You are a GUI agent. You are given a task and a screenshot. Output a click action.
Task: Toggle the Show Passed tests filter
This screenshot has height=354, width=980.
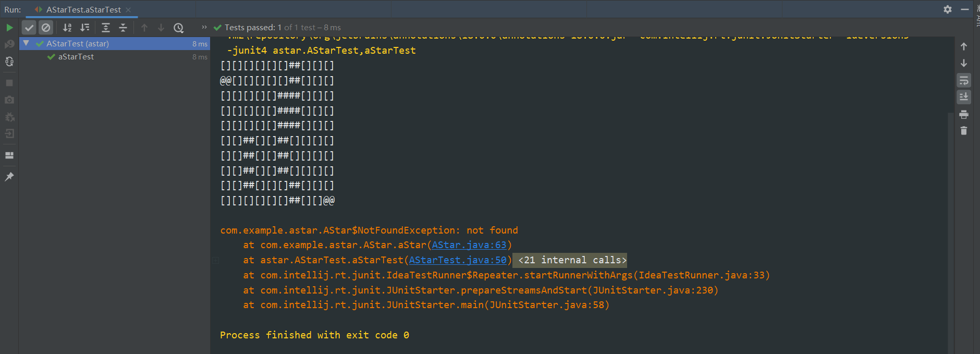(x=29, y=28)
